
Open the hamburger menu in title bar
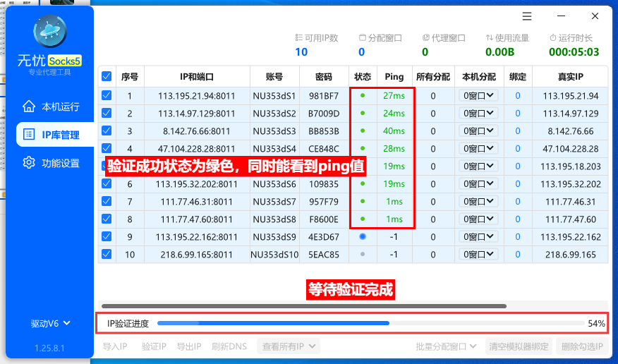coord(527,16)
